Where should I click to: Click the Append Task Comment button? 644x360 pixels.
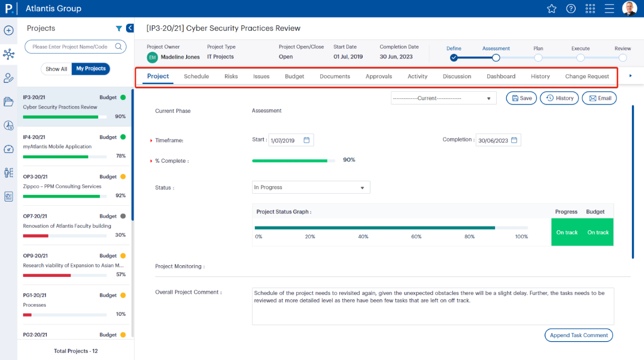(579, 335)
